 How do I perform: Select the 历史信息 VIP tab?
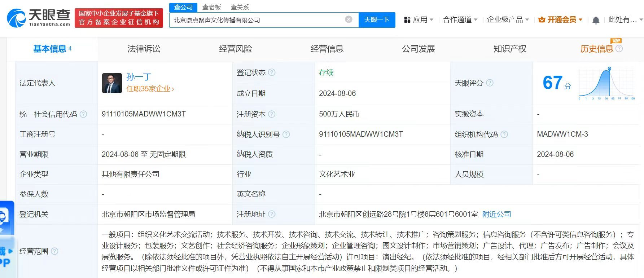(597, 49)
